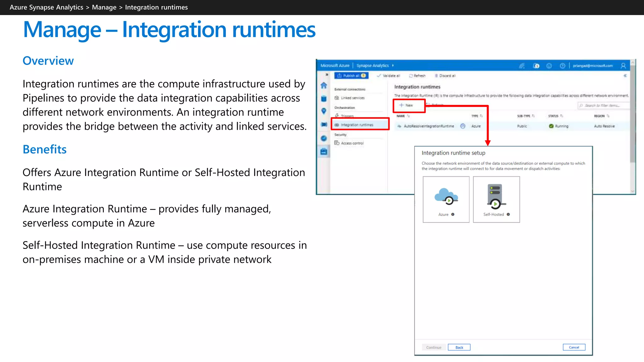Click the user account avatar icon
The image size is (644, 362).
[623, 66]
